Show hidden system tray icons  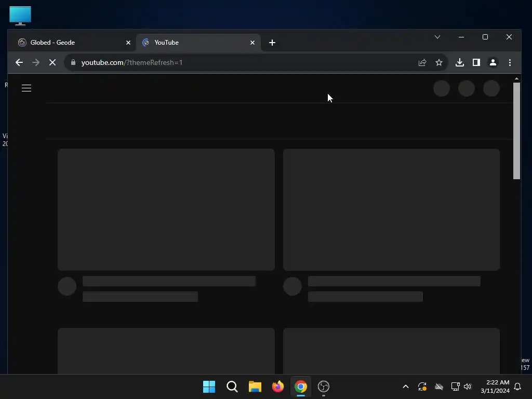(406, 387)
